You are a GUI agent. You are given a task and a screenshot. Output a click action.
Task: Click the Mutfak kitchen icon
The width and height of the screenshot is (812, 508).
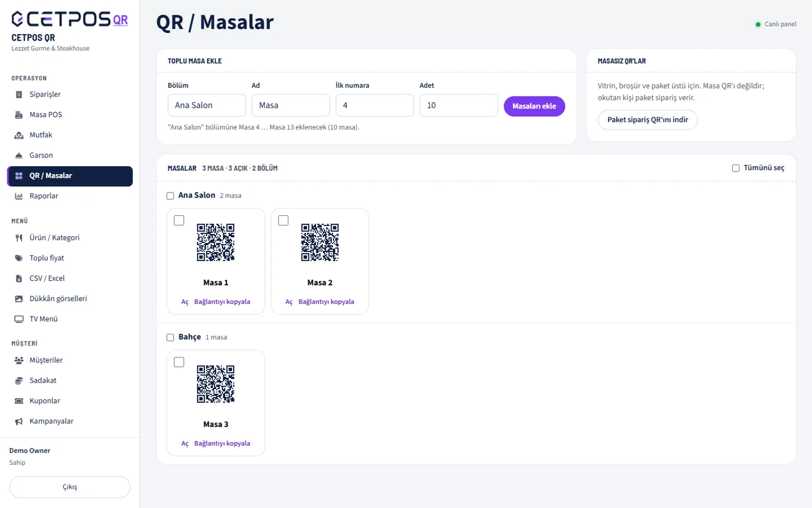coord(19,135)
